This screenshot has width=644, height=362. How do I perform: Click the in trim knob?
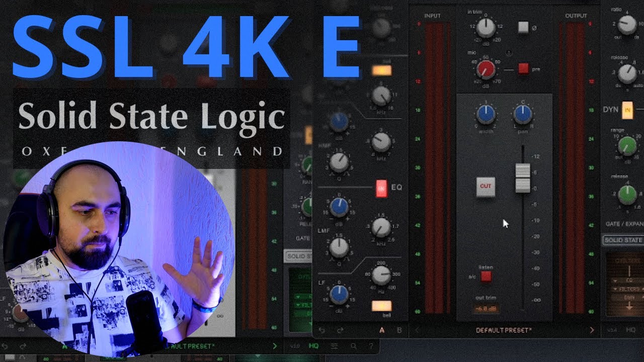pyautogui.click(x=486, y=28)
